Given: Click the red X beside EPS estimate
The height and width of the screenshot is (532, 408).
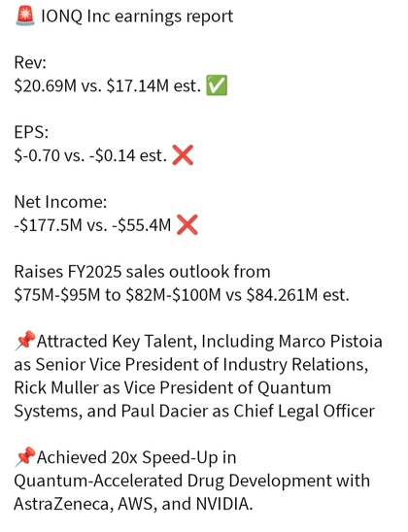Looking at the screenshot, I should click(x=183, y=155).
